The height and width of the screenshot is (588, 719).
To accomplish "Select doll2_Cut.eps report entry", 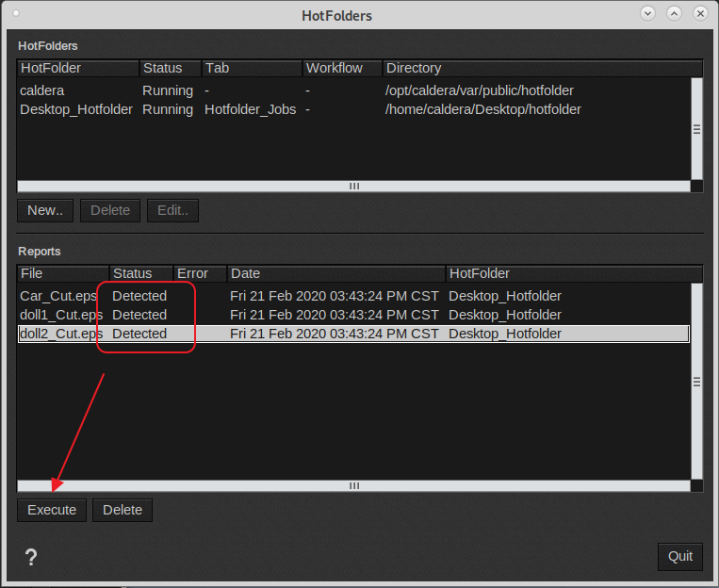I will [x=61, y=334].
